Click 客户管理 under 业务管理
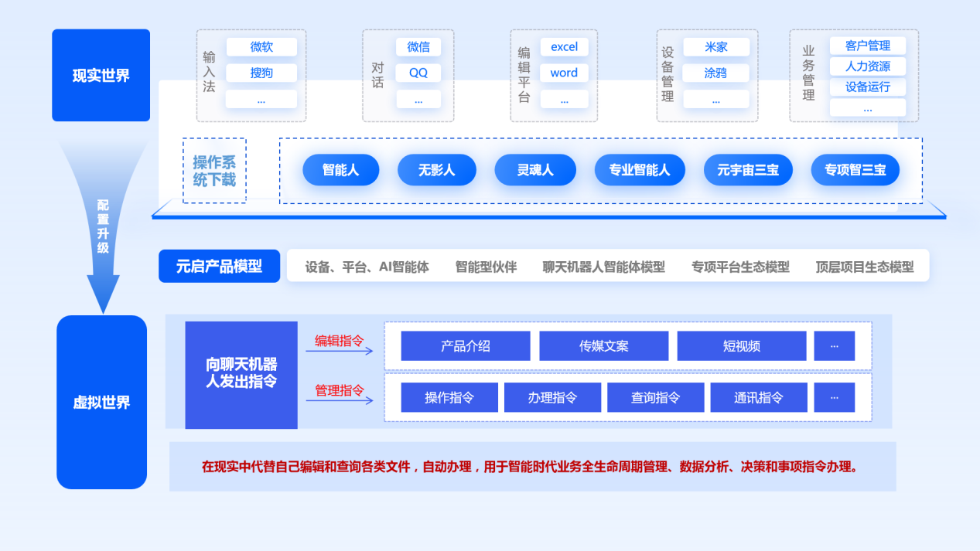The image size is (980, 551). point(867,46)
